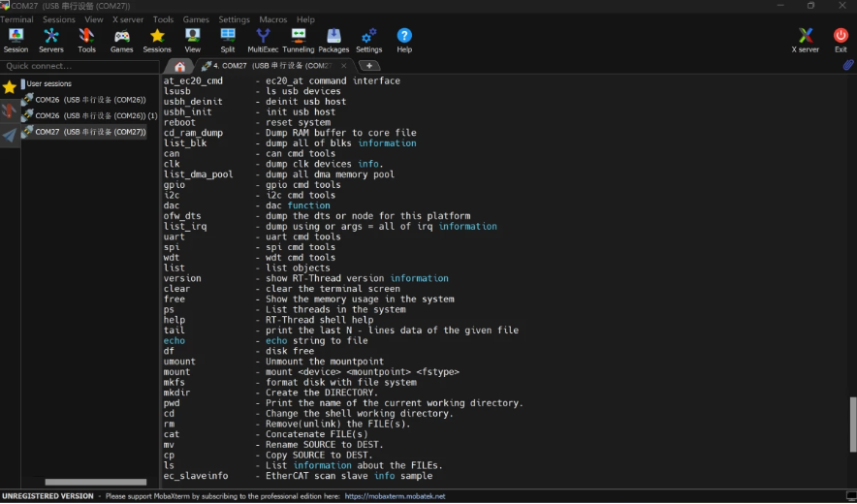857x504 pixels.
Task: Click the terminal vertical scrollbar thumb
Action: pyautogui.click(x=852, y=425)
